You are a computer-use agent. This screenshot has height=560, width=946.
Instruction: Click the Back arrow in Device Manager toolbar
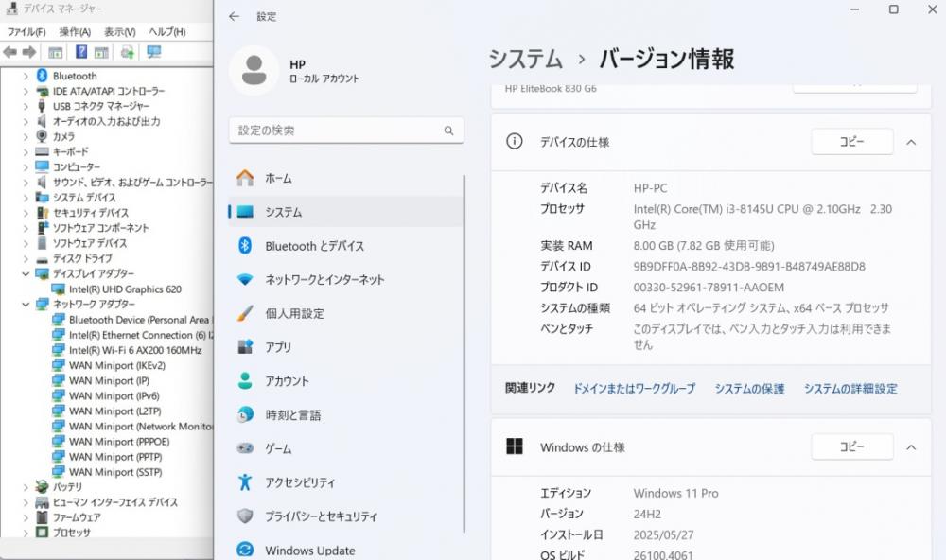click(x=10, y=53)
